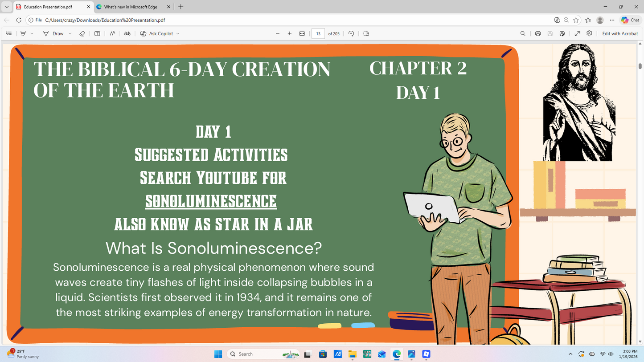Open the Edge workspaces/Copilot icon in address bar
Viewport: 644px width, 362px height.
[557, 20]
